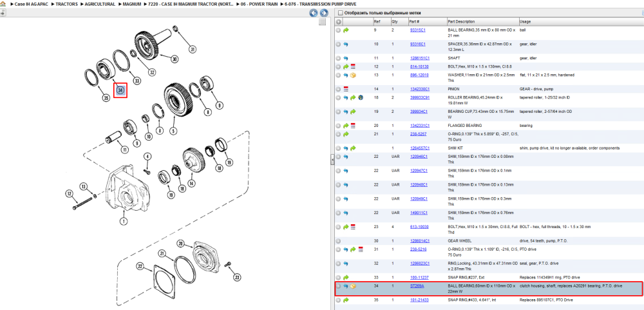Select-all circle icon in table header
This screenshot has width=644, height=310.
(x=339, y=22)
